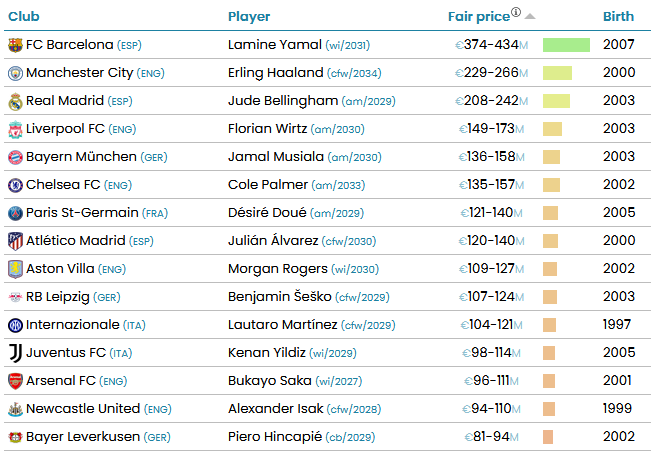Open Lamine Yamal player link
651x453 pixels.
coord(275,44)
